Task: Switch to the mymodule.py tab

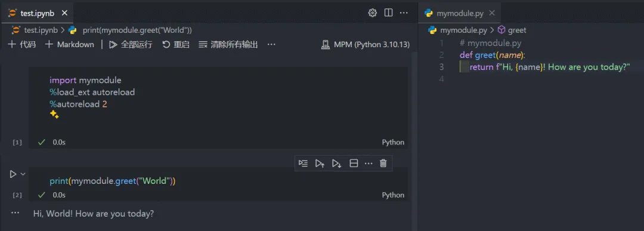Action: [459, 13]
